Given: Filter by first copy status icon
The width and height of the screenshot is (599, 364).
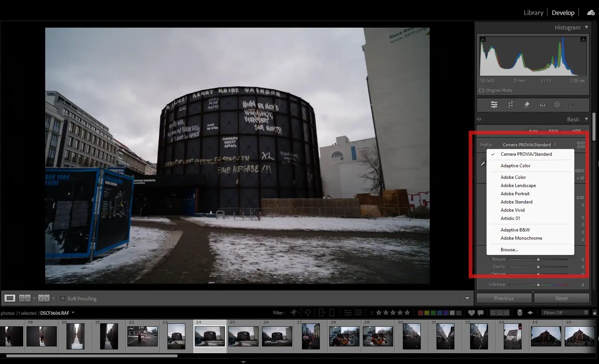Looking at the screenshot, I should (322, 312).
